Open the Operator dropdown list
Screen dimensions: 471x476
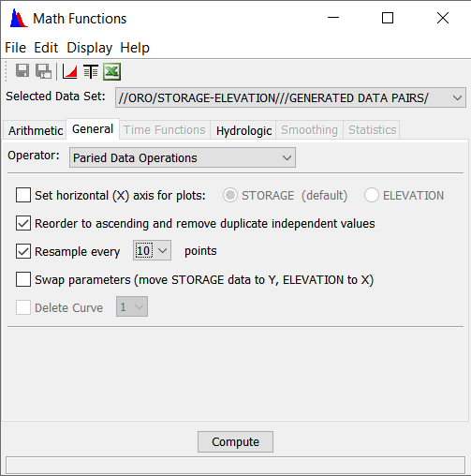[x=183, y=157]
